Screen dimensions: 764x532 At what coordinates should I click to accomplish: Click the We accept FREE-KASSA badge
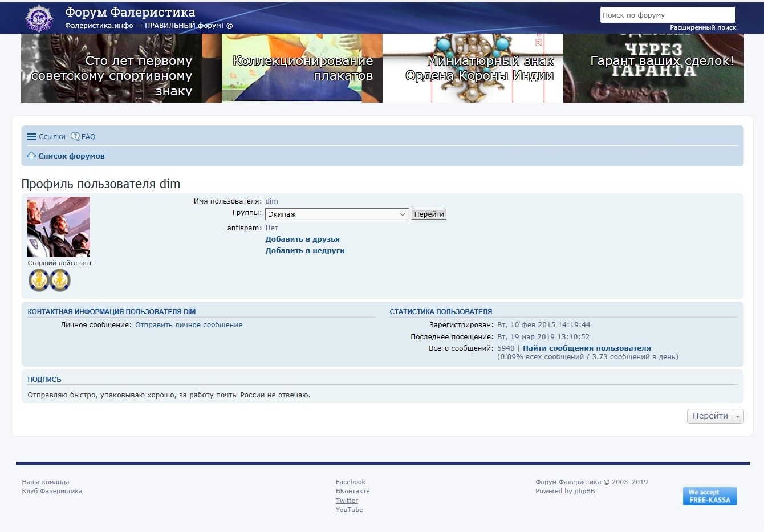710,496
